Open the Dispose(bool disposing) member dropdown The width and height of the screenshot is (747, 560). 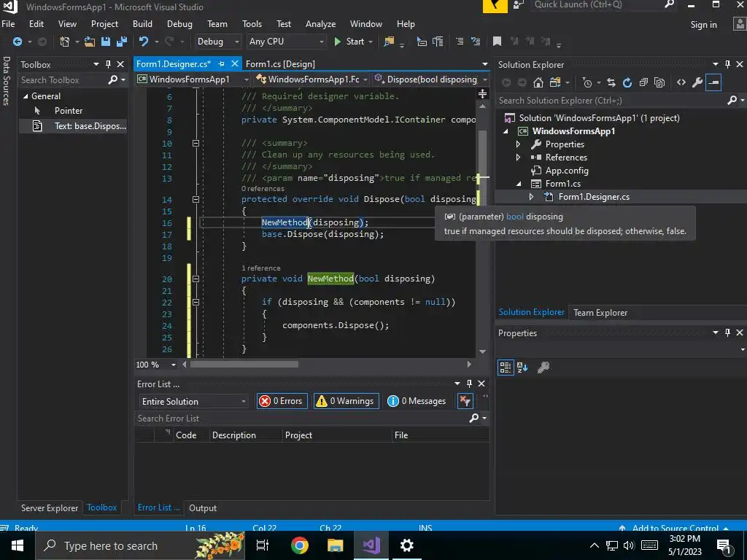(431, 79)
